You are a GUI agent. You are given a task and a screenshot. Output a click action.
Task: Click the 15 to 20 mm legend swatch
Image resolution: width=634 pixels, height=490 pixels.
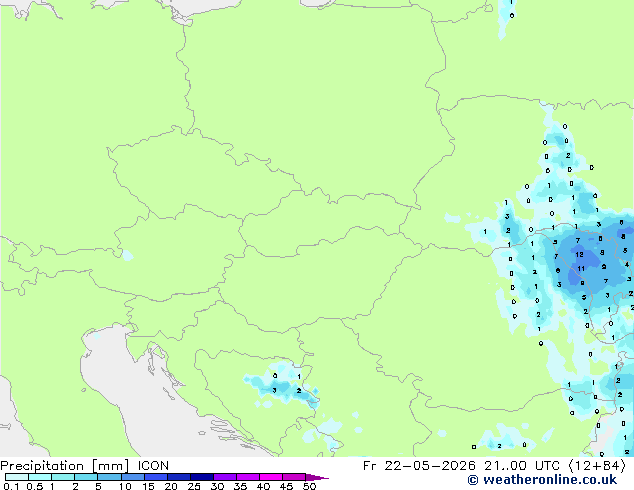coord(156,477)
